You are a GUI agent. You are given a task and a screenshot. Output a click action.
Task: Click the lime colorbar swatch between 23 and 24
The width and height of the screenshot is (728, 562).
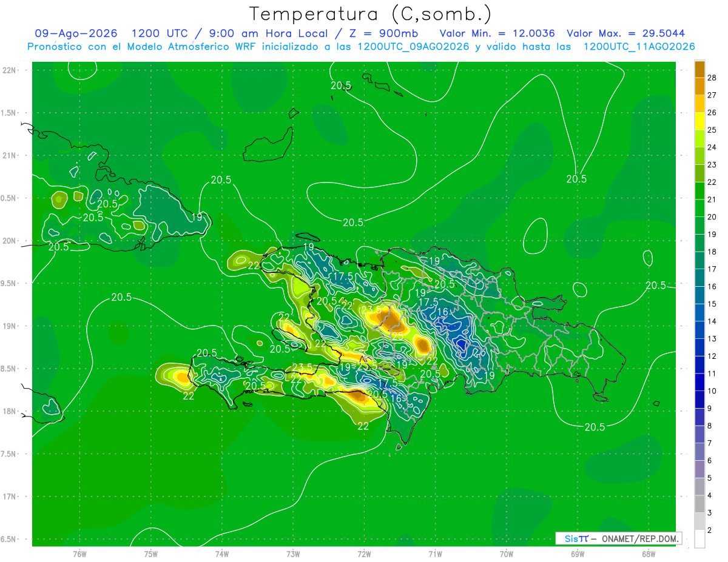[x=699, y=156]
